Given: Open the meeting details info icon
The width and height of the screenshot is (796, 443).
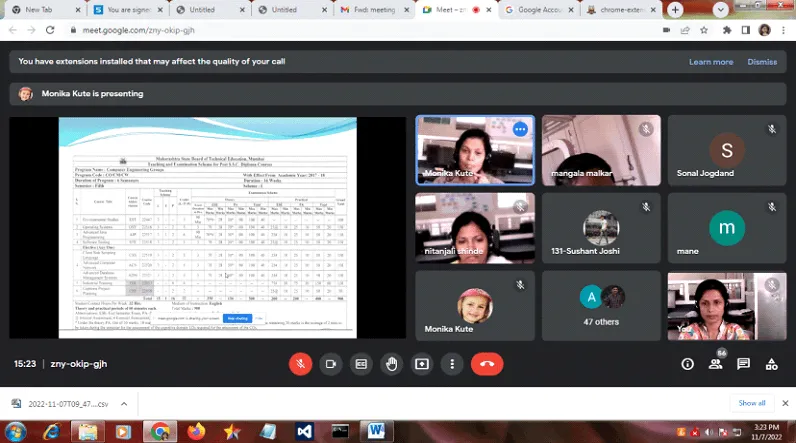Looking at the screenshot, I should point(687,364).
